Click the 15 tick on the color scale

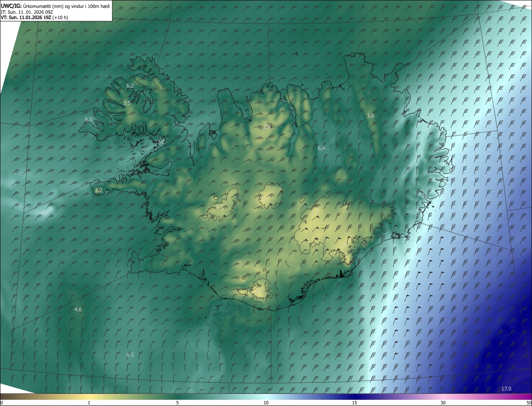(x=355, y=403)
